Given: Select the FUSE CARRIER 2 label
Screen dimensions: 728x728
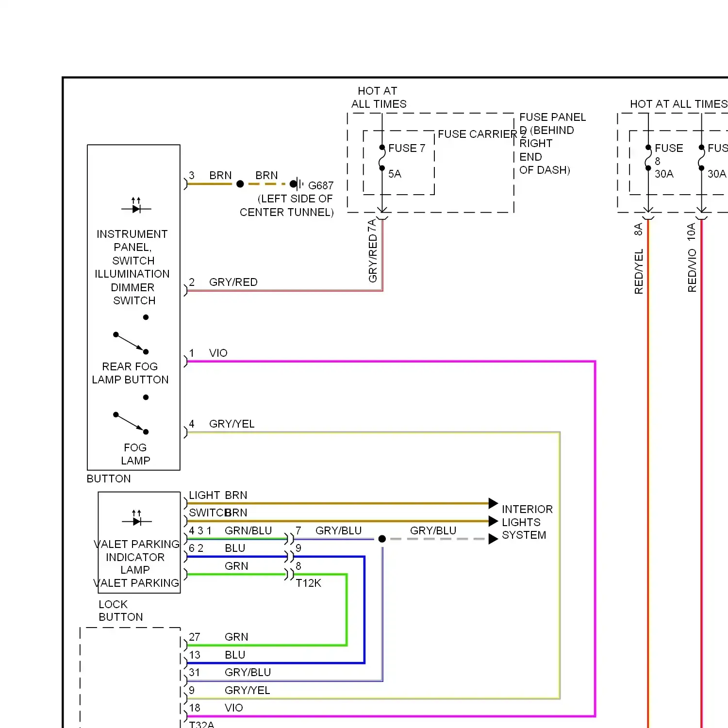Looking at the screenshot, I should pos(482,134).
